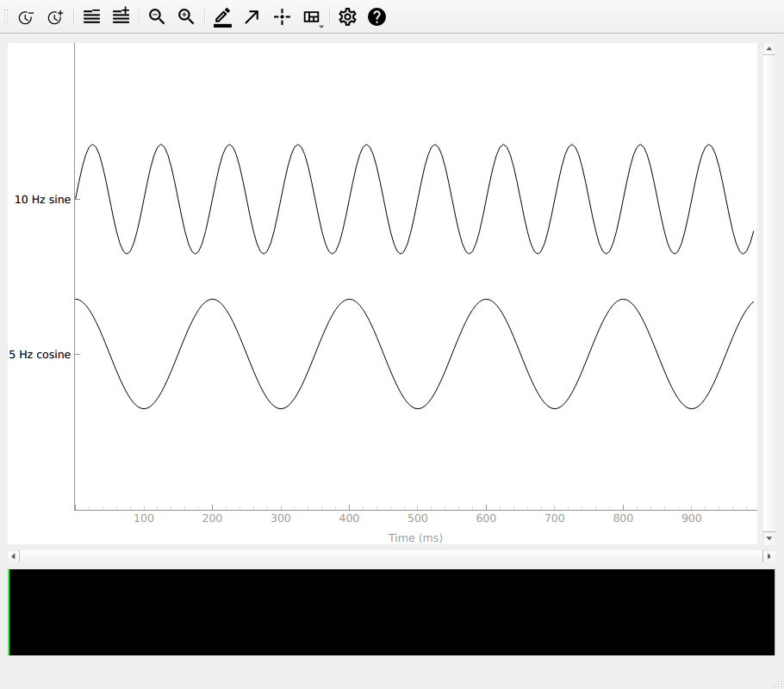Toggle the annotation pencil tool

[222, 16]
